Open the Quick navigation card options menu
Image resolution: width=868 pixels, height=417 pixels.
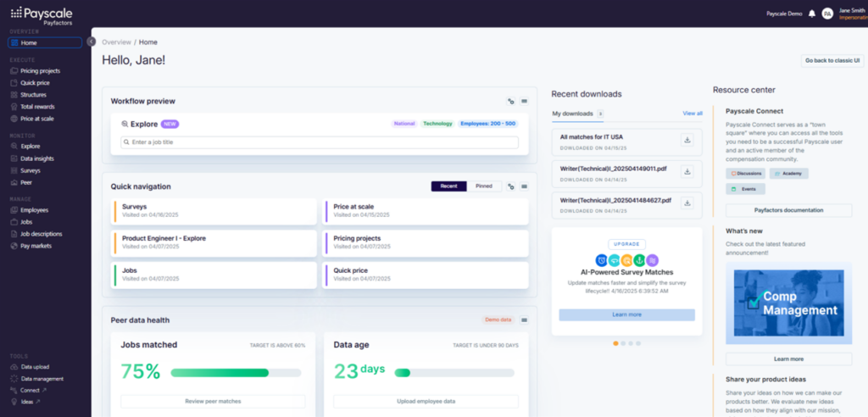[524, 186]
